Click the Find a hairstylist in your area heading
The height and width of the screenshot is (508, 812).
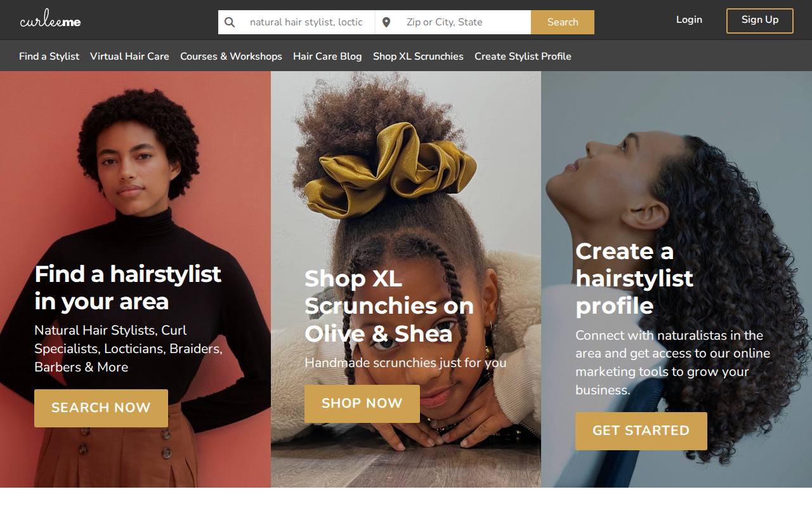pos(128,287)
